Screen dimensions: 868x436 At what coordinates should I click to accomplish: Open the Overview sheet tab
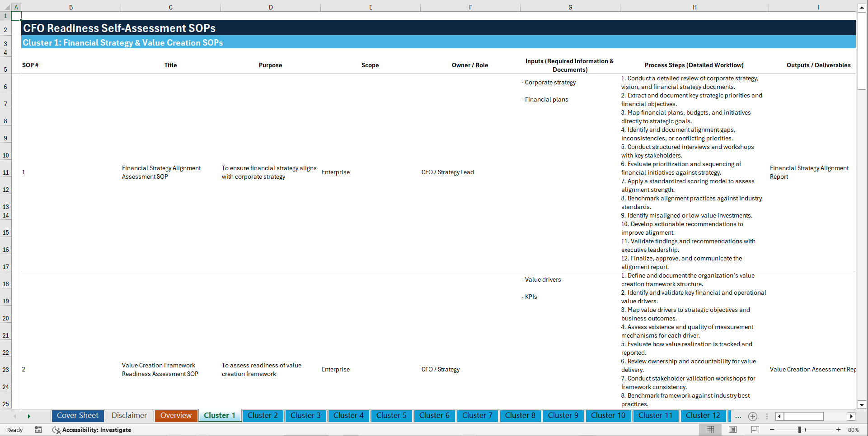[x=176, y=415]
